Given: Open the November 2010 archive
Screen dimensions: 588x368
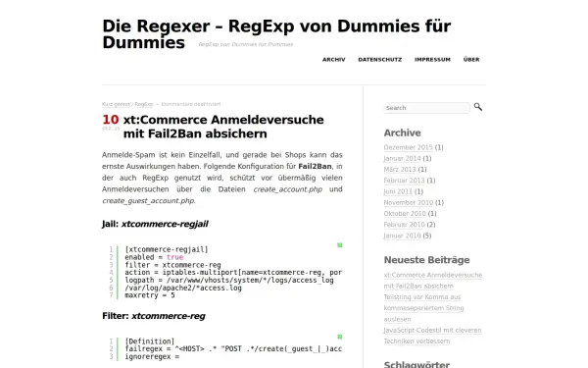Looking at the screenshot, I should click(x=409, y=203).
